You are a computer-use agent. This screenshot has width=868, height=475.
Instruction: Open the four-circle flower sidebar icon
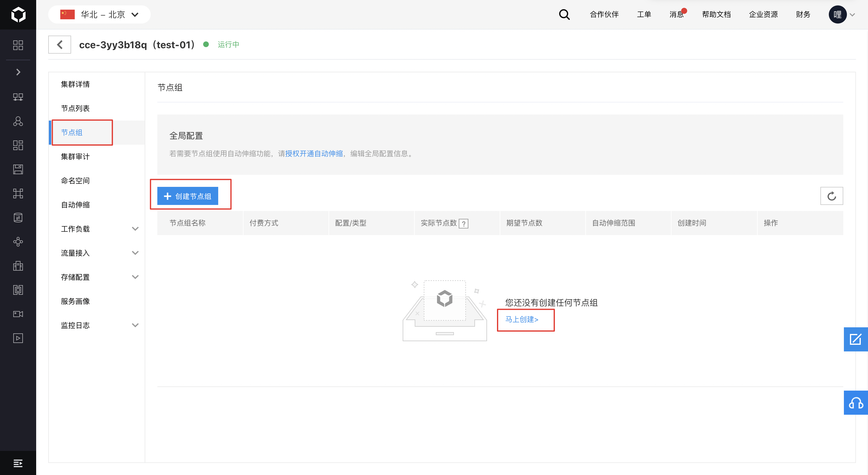click(x=18, y=241)
